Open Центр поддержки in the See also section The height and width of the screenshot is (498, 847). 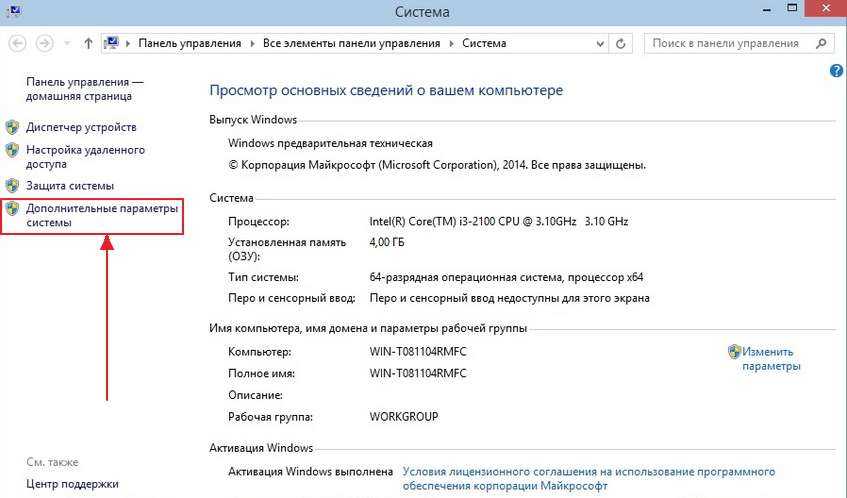click(x=72, y=484)
